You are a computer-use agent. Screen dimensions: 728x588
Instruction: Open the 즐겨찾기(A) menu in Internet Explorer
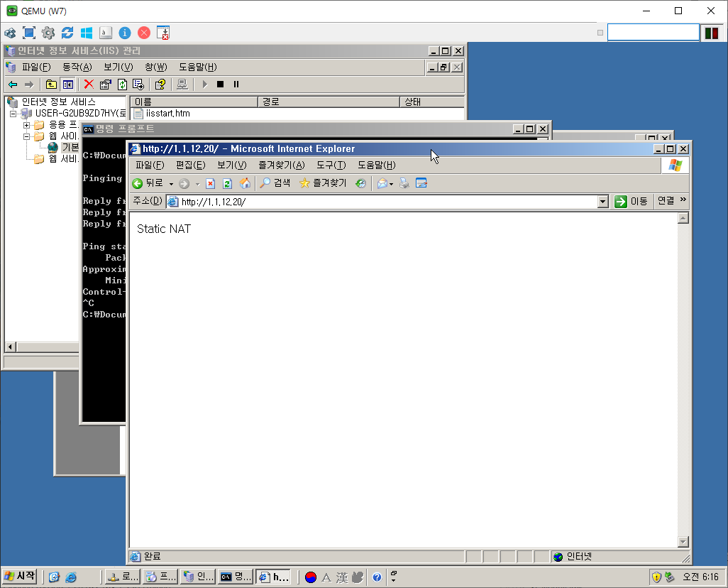coord(282,165)
